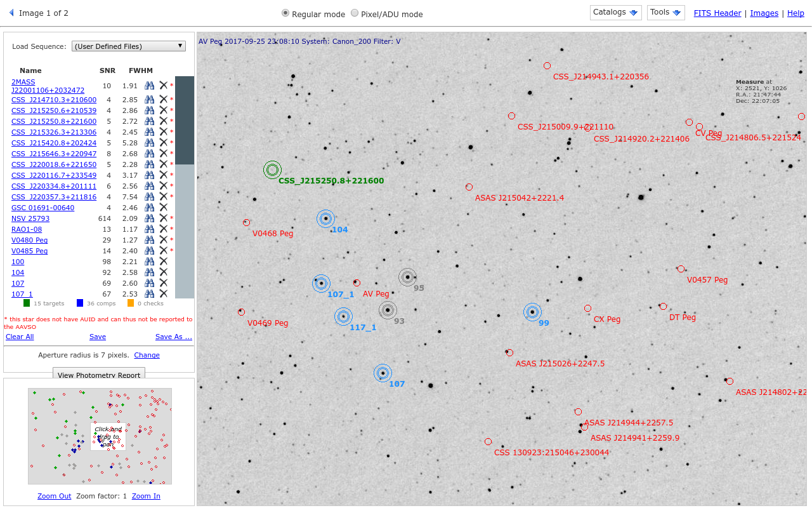
Task: Click the Save As link
Action: pos(173,337)
